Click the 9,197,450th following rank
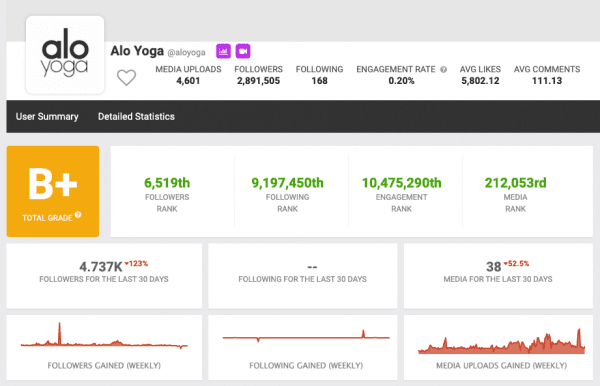600x386 pixels. tap(287, 183)
